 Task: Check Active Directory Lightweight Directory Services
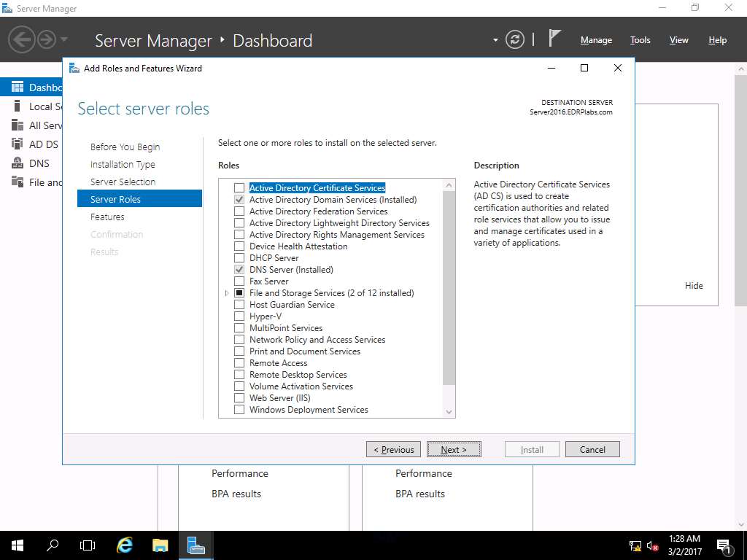[x=239, y=223]
